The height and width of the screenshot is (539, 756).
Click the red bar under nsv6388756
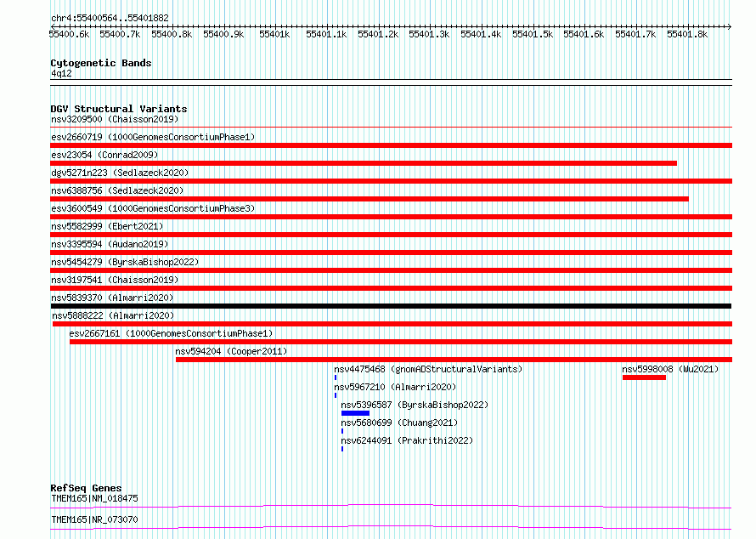370,199
